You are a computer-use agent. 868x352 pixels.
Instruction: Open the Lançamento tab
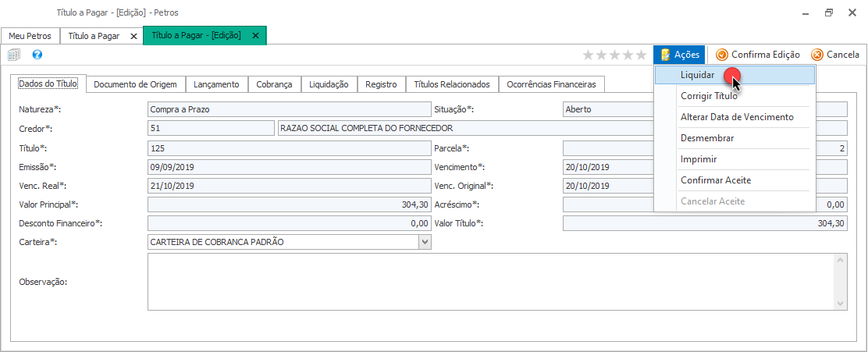tap(216, 84)
